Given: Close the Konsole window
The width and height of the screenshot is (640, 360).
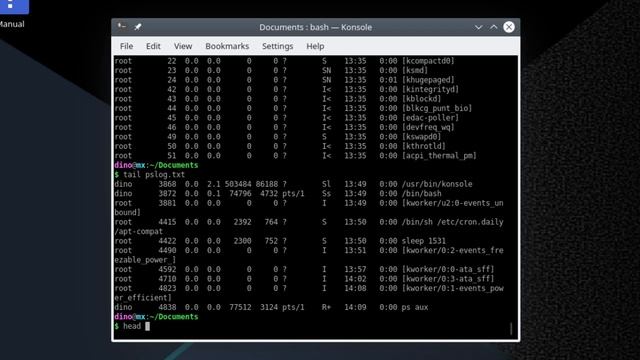Looking at the screenshot, I should pos(509,27).
